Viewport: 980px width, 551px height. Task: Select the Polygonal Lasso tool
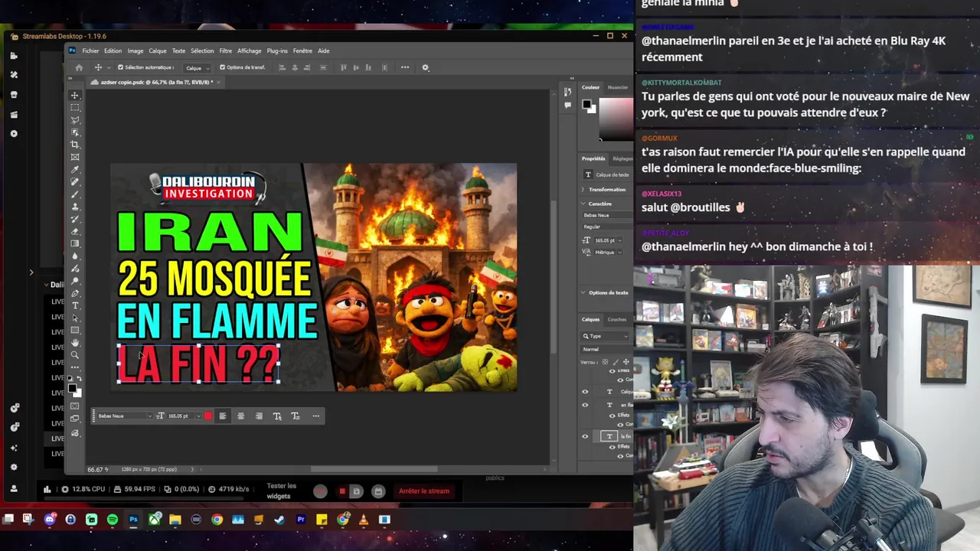tap(74, 120)
